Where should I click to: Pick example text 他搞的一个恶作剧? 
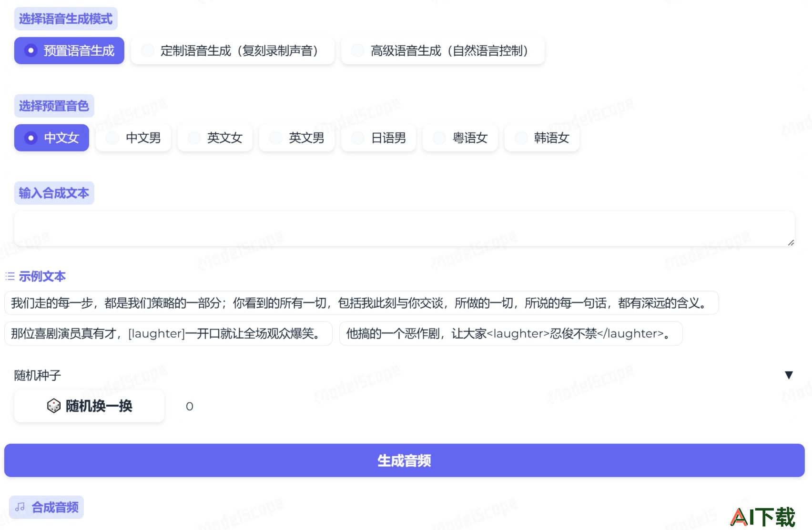coord(511,334)
